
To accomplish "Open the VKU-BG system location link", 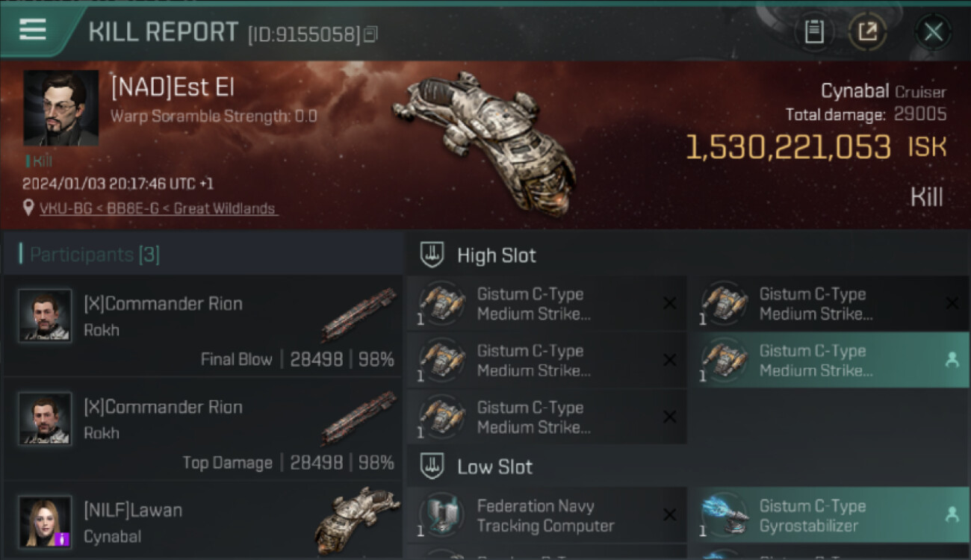I will click(158, 208).
